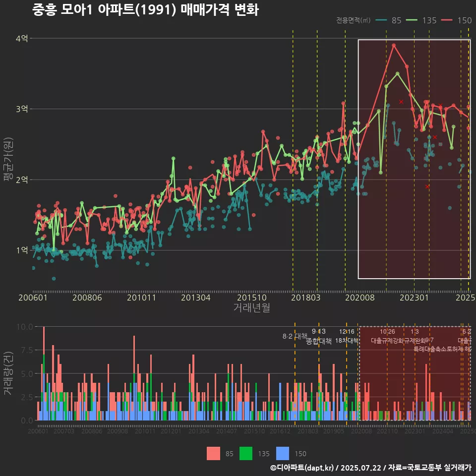Image resolution: width=476 pixels, height=476 pixels.
Task: Click the 9·13 종합대책 annotation
Action: pos(318,336)
